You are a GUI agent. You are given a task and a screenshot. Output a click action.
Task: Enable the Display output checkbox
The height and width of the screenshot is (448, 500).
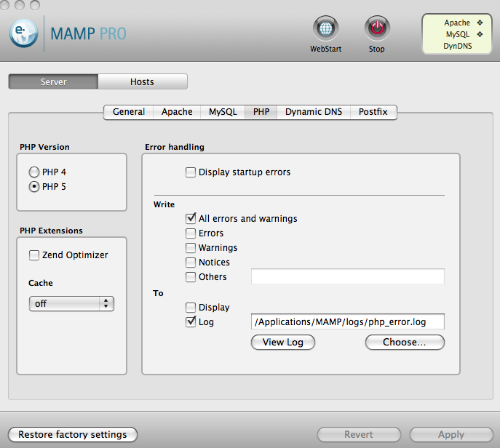[x=191, y=308]
